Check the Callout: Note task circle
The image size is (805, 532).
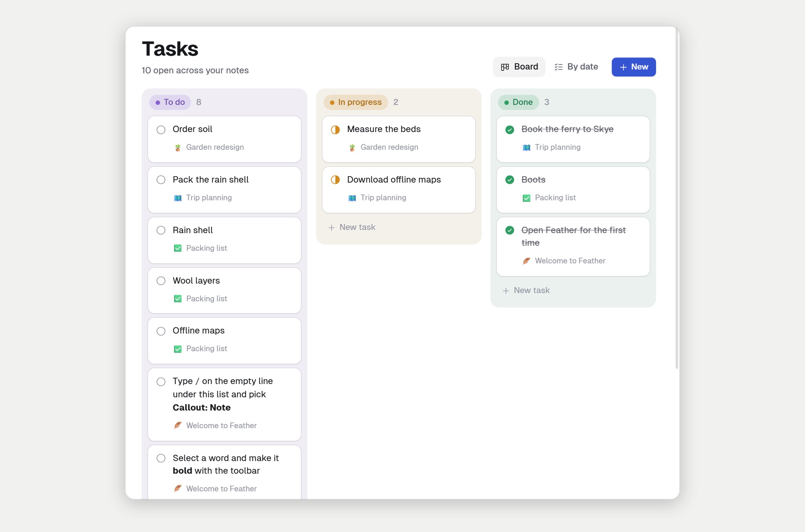coord(161,382)
